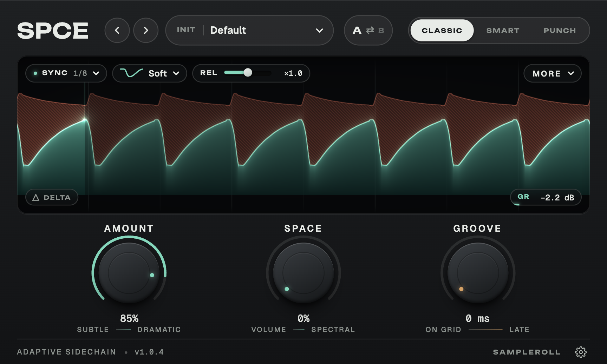Switch to PUNCH mode tab

click(x=560, y=31)
